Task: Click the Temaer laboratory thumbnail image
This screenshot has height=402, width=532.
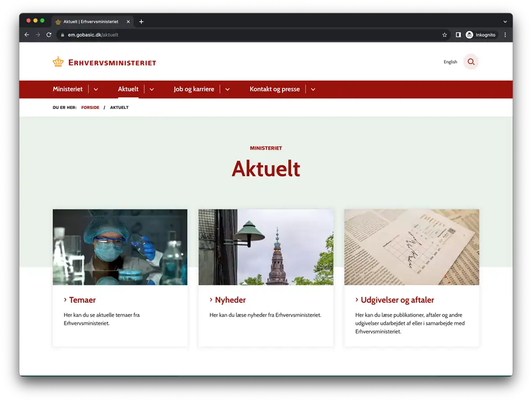Action: (120, 247)
